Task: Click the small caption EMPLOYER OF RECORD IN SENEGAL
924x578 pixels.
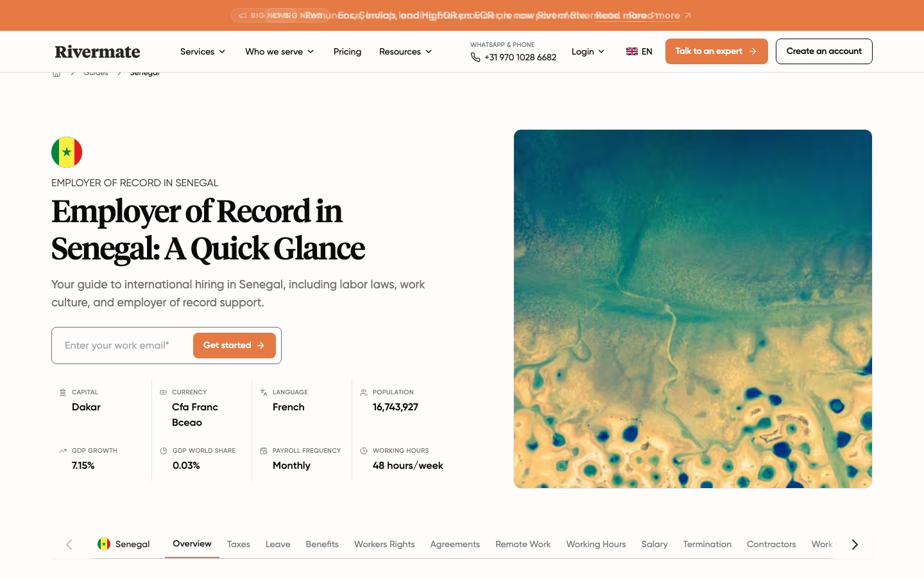Action: pyautogui.click(x=135, y=183)
